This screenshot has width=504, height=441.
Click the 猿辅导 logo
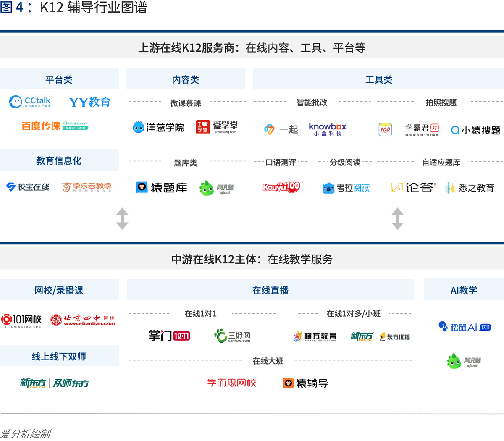pyautogui.click(x=306, y=383)
